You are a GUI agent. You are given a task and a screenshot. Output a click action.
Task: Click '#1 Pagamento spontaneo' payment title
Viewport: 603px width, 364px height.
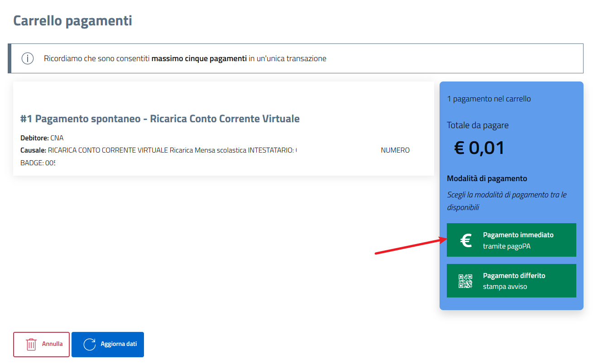(160, 119)
